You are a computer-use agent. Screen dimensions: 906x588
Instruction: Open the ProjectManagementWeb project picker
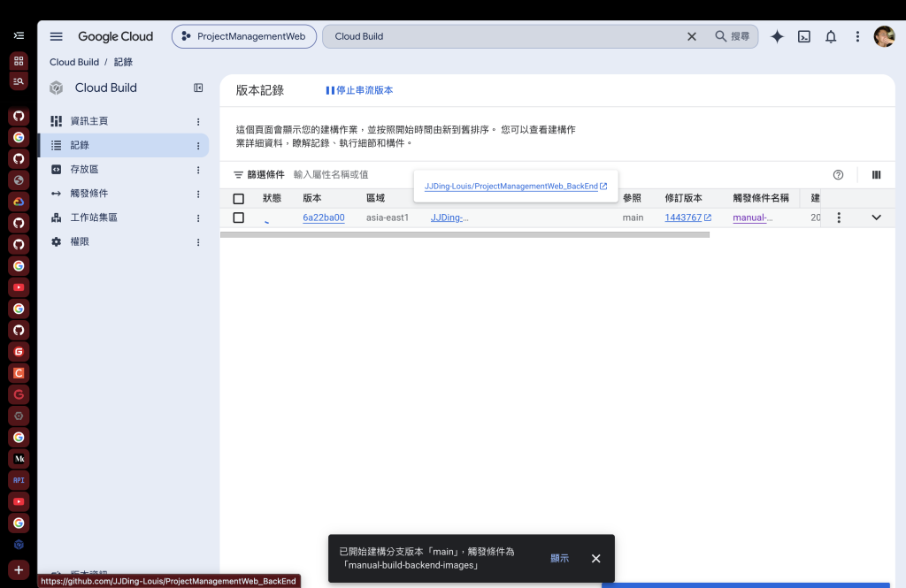click(244, 36)
